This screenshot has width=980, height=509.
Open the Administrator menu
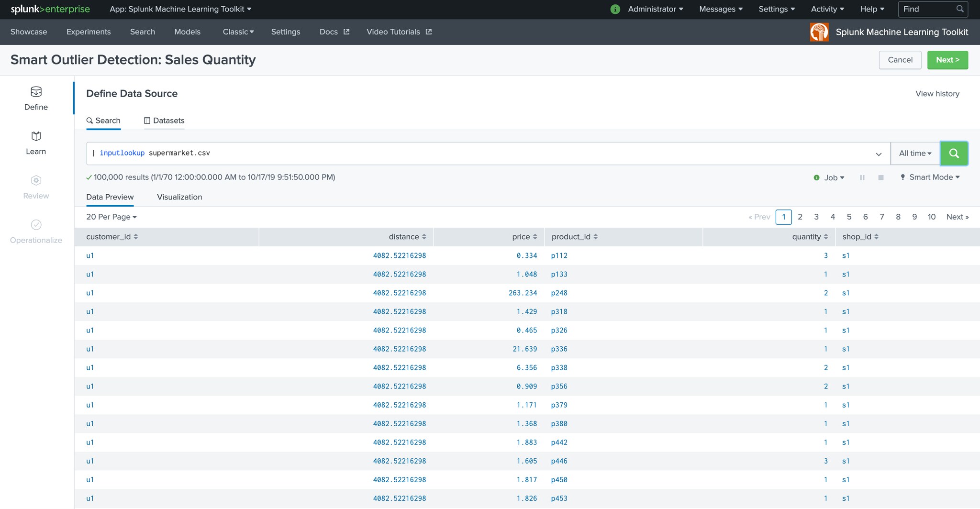(x=655, y=9)
